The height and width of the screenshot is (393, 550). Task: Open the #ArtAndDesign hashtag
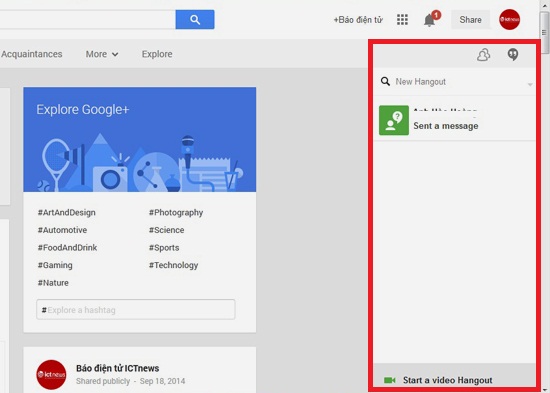(x=67, y=213)
